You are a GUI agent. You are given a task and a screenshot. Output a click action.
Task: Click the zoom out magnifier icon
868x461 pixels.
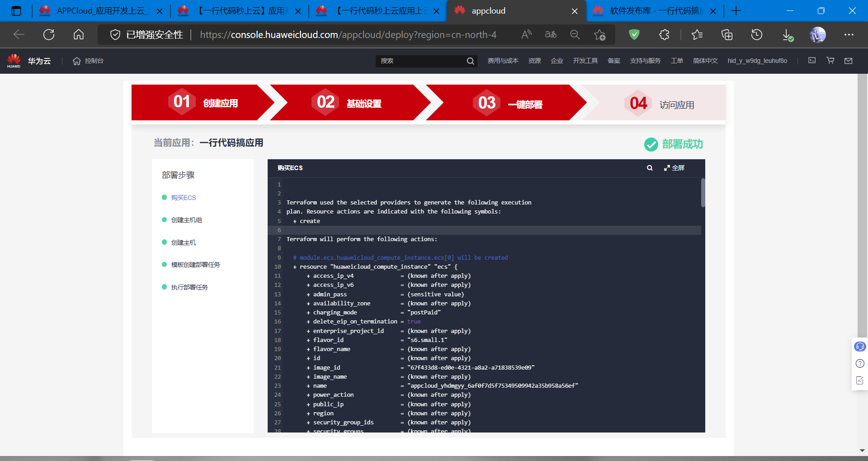pos(575,34)
